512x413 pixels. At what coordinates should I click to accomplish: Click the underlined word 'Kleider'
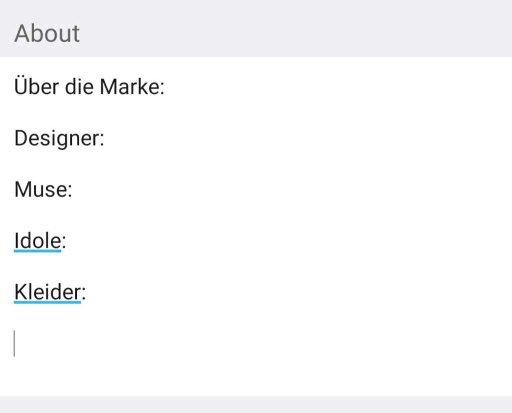[x=47, y=292]
